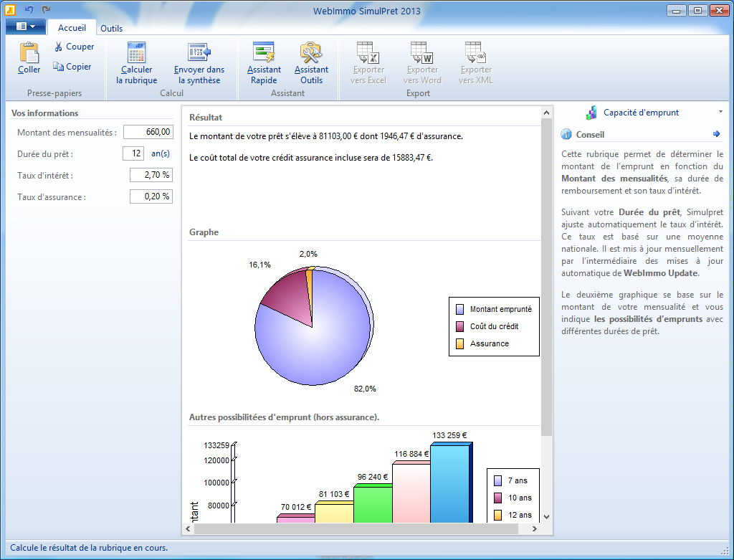The height and width of the screenshot is (560, 734).
Task: Click the 7 ans legend swatch
Action: click(497, 480)
